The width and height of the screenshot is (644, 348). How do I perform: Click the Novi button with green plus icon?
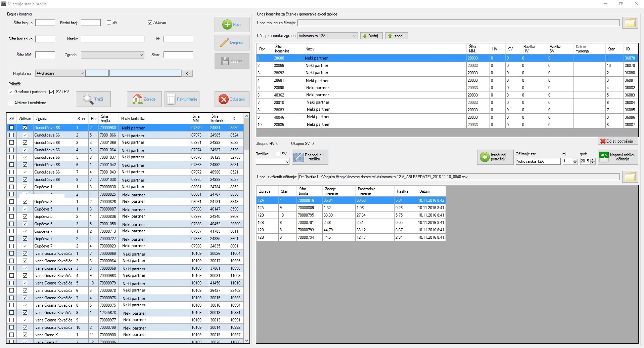pos(232,25)
